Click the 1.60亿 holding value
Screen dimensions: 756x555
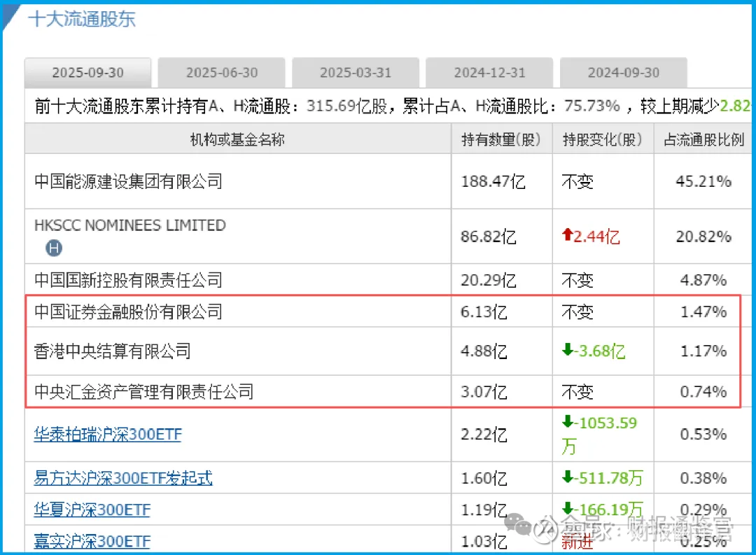[x=484, y=478]
